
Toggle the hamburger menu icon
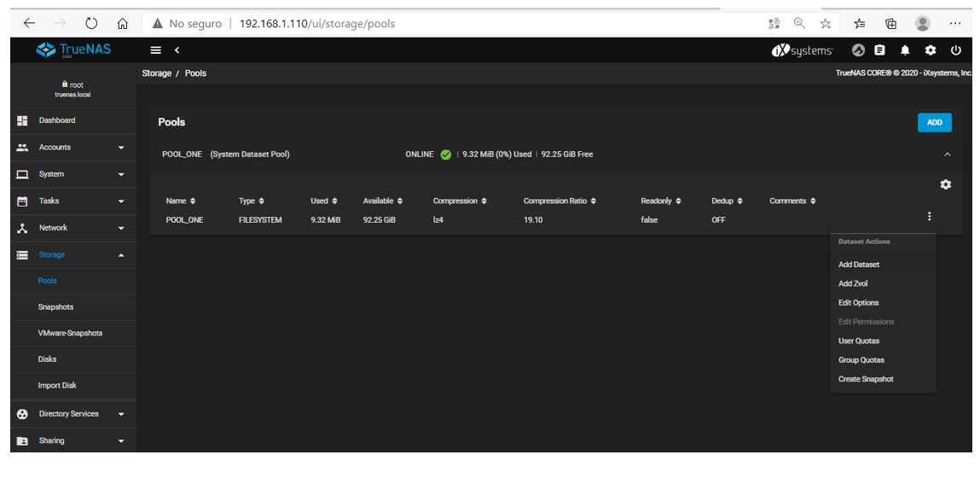coord(155,50)
